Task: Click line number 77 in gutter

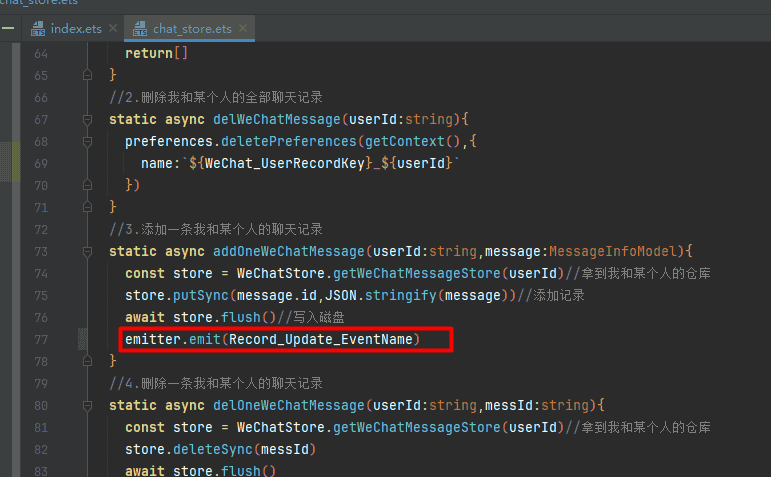Action: coord(41,340)
